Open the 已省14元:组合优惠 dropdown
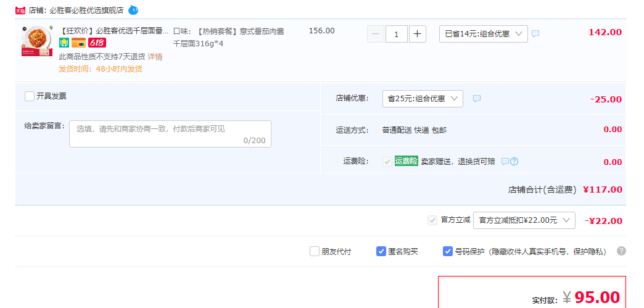The width and height of the screenshot is (644, 308). pyautogui.click(x=484, y=34)
